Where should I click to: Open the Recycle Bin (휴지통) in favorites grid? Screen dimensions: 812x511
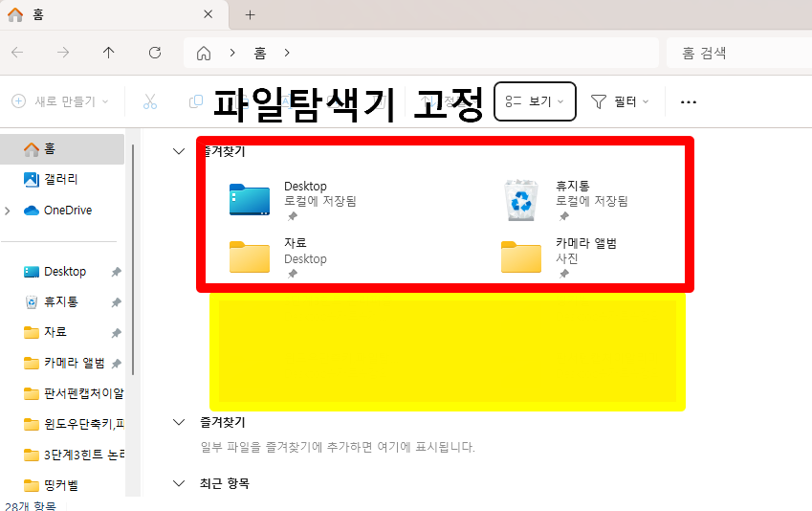click(522, 201)
